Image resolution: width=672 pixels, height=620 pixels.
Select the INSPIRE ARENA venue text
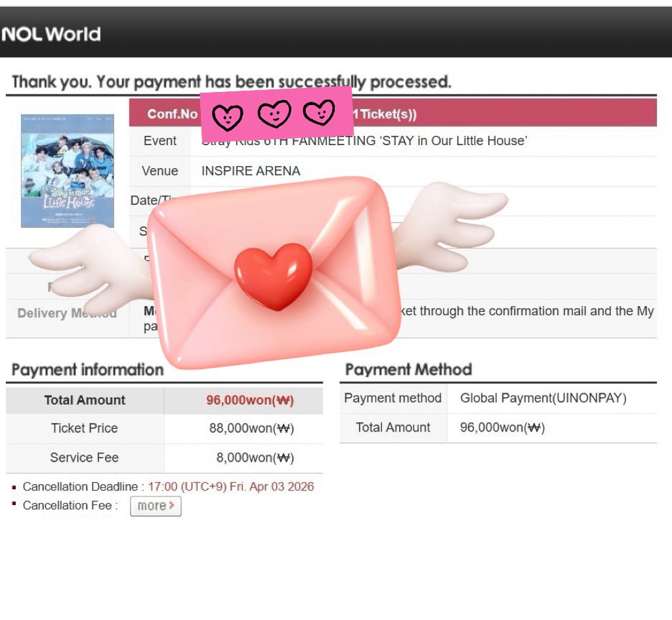click(251, 171)
